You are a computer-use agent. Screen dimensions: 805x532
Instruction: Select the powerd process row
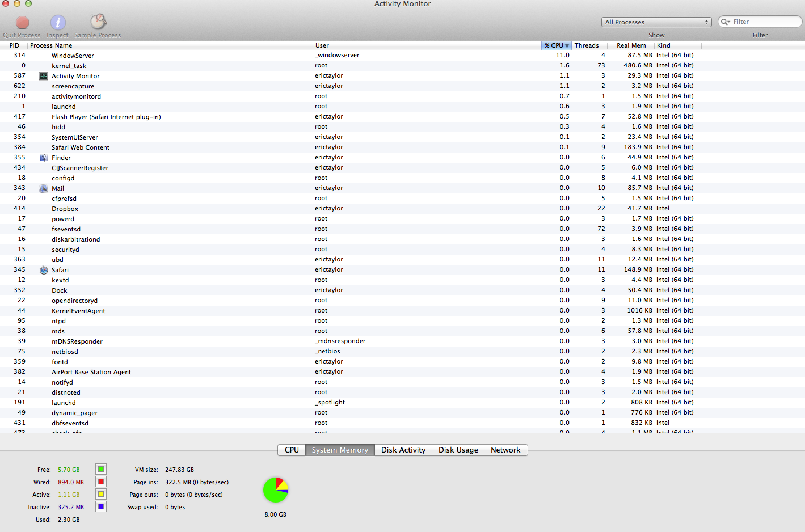click(x=402, y=219)
